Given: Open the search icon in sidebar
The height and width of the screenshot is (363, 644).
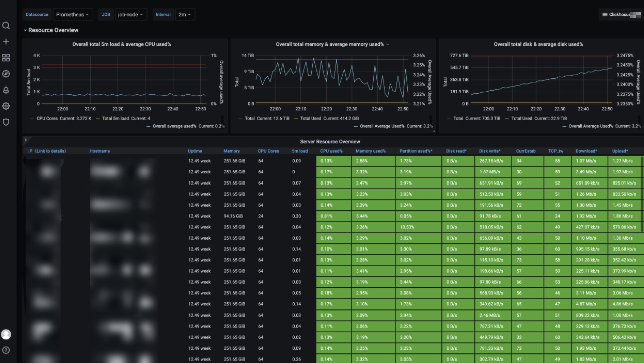Looking at the screenshot, I should (x=6, y=26).
